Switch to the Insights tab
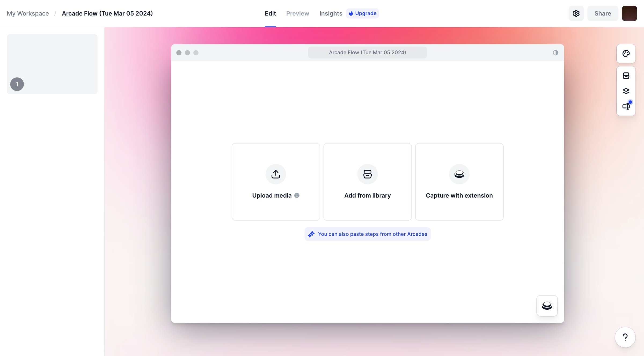 pos(331,13)
